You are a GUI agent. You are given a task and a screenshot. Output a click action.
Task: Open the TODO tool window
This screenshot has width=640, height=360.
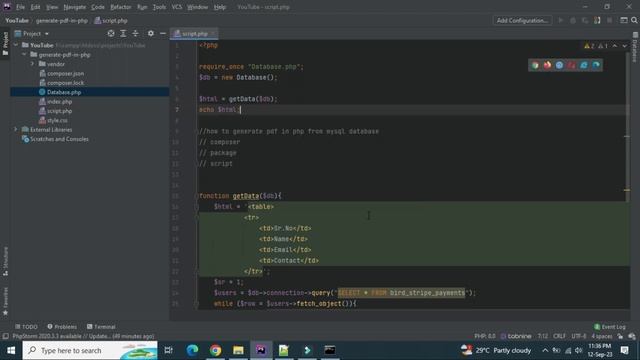(26, 327)
